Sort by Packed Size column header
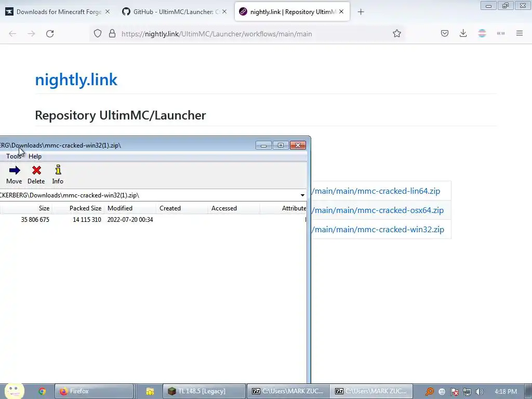This screenshot has height=399, width=532. click(79, 208)
